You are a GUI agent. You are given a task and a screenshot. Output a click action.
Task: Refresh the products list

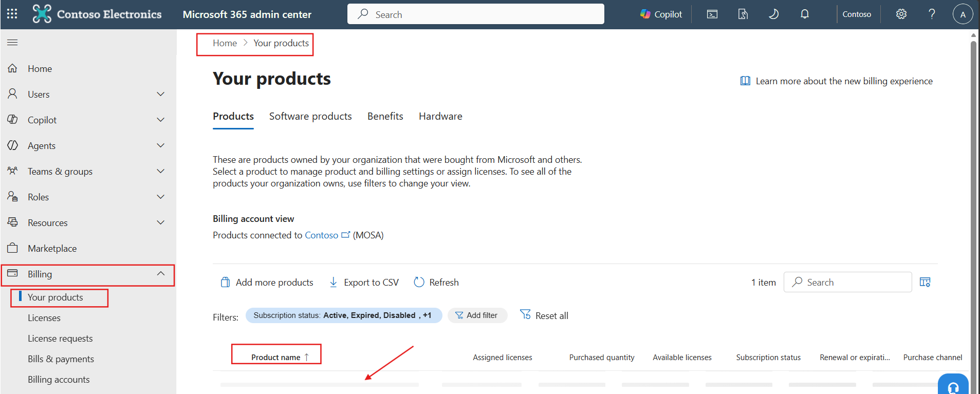click(436, 282)
